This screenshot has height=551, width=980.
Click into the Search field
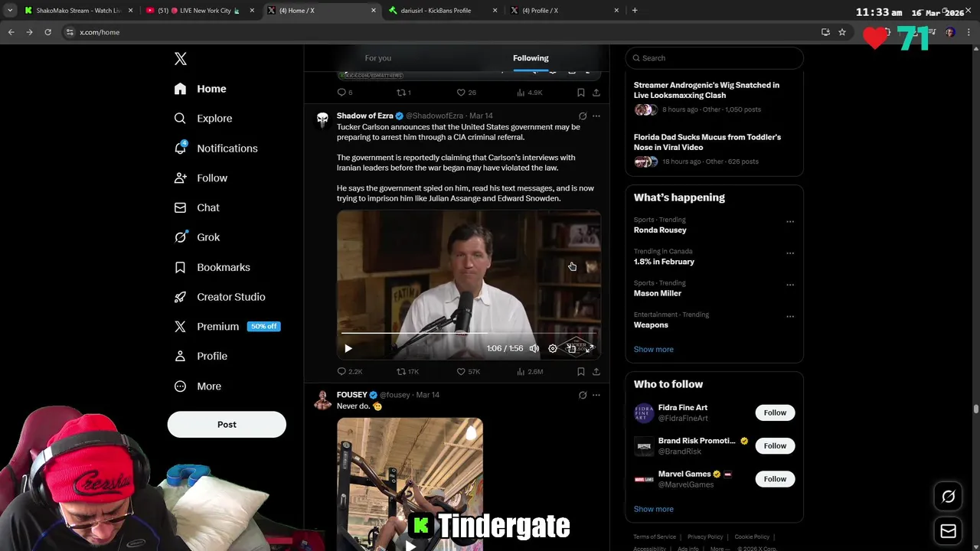pos(714,58)
